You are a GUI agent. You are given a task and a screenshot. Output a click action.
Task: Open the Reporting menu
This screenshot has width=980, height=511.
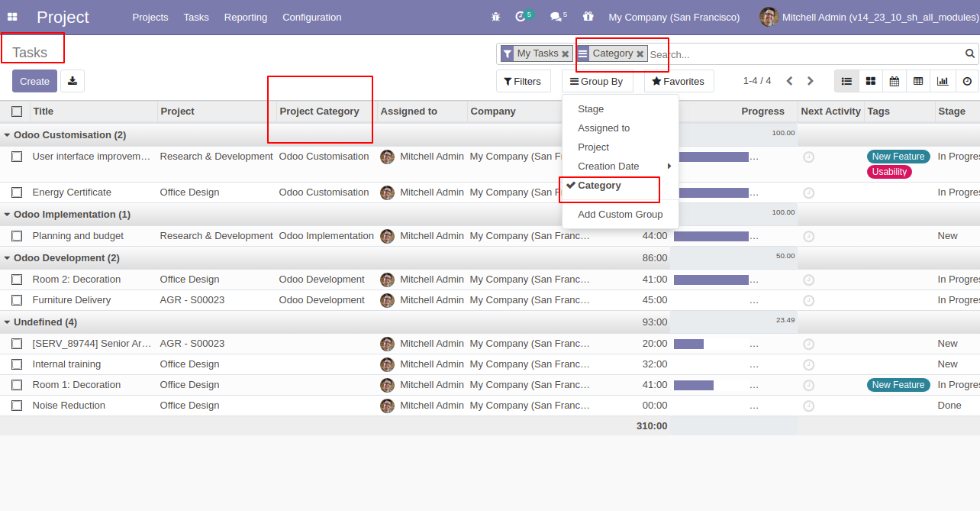tap(246, 17)
